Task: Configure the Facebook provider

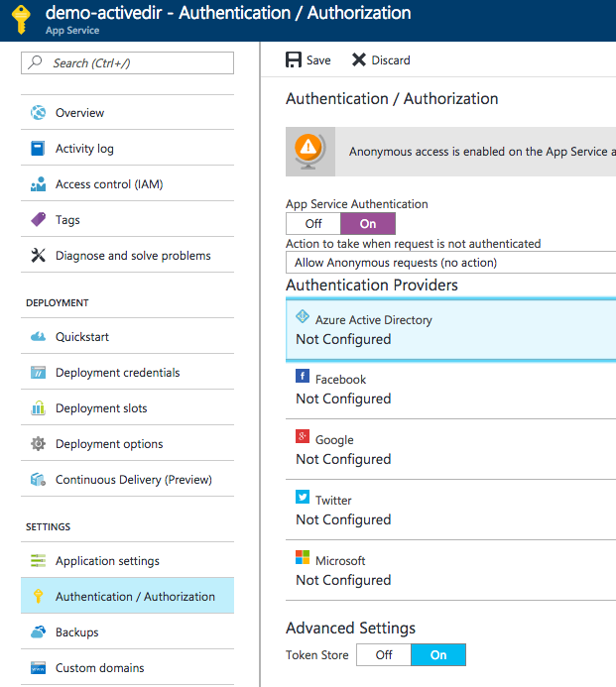Action: 450,390
